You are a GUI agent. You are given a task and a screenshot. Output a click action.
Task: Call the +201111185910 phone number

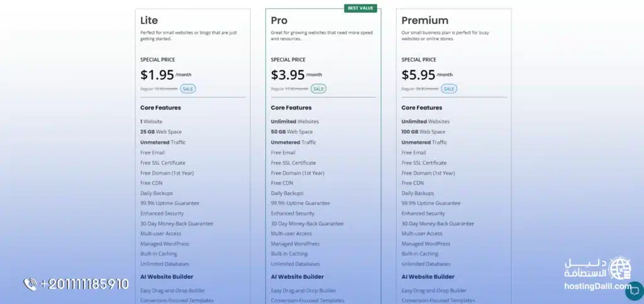pyautogui.click(x=84, y=284)
